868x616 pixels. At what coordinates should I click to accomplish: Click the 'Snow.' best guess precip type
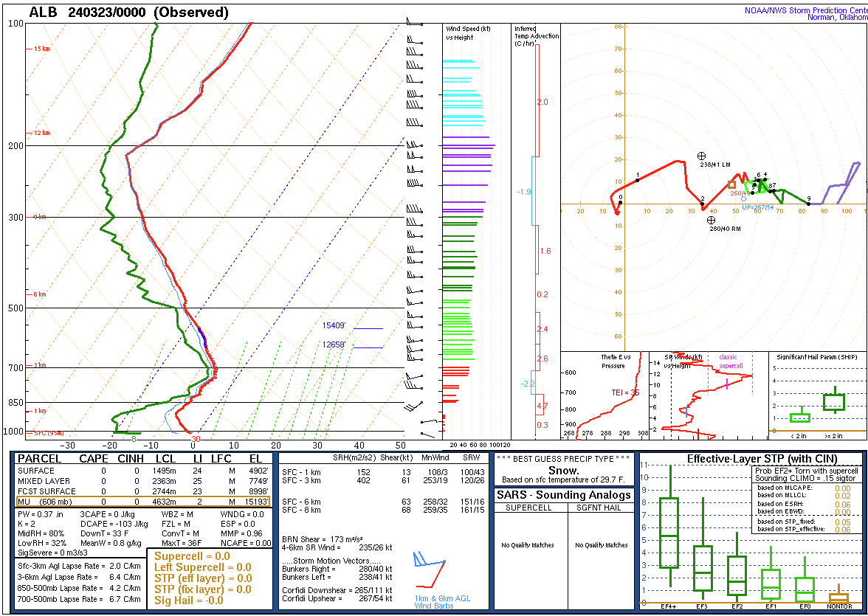(564, 471)
